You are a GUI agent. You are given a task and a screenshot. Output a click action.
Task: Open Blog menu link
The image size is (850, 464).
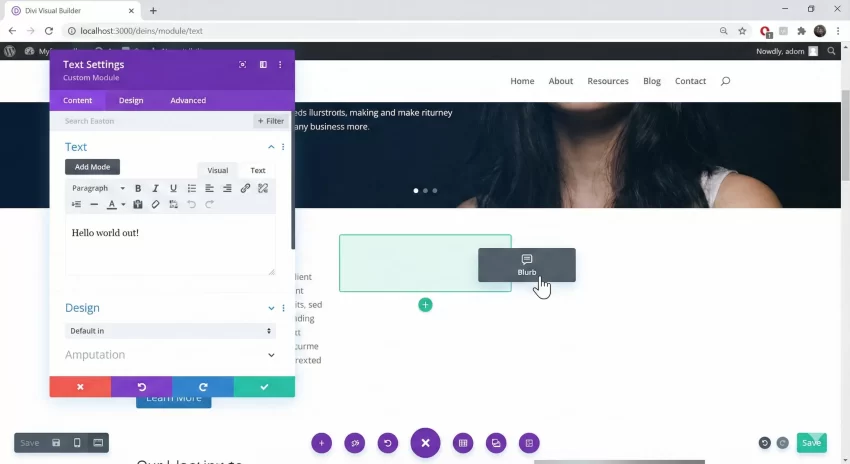tap(652, 81)
